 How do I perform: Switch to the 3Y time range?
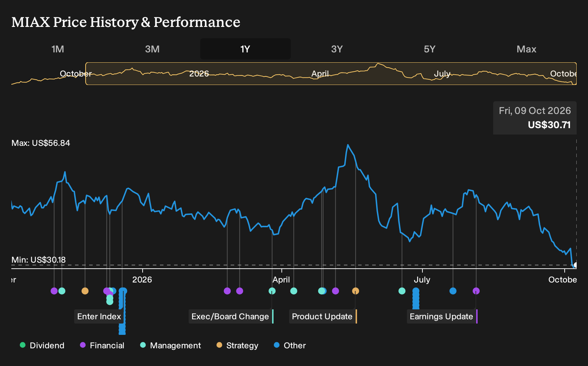(337, 49)
